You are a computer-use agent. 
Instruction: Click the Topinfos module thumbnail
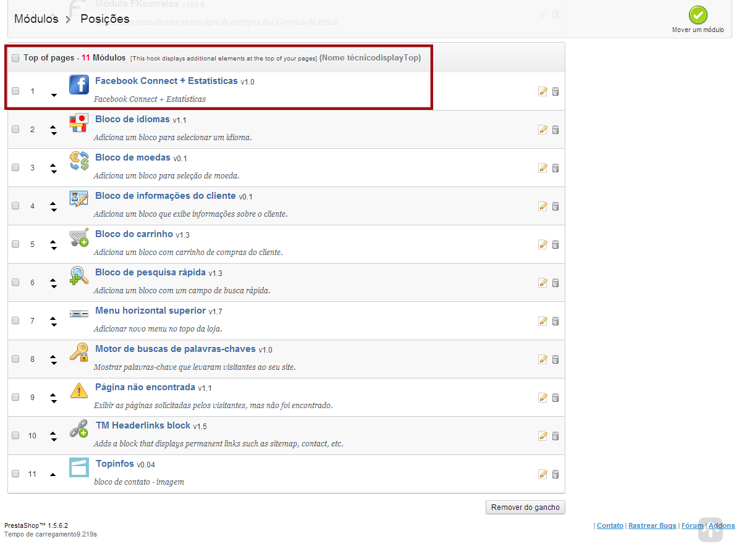[x=78, y=467]
